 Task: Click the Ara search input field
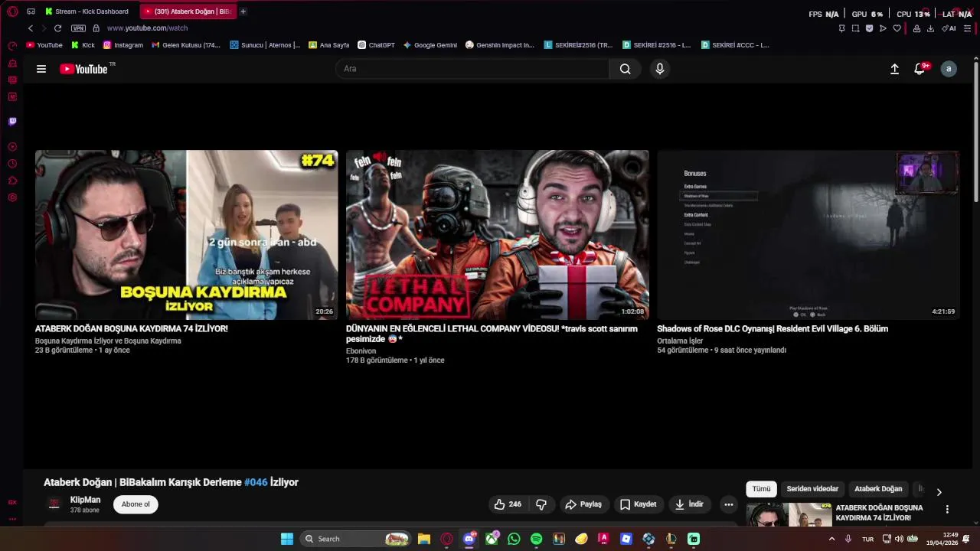tap(472, 69)
